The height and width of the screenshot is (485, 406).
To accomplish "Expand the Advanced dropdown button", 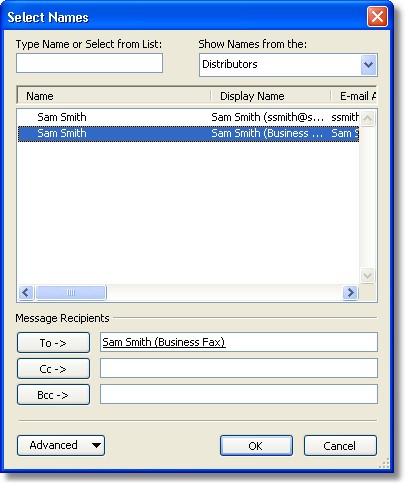I will (x=61, y=446).
